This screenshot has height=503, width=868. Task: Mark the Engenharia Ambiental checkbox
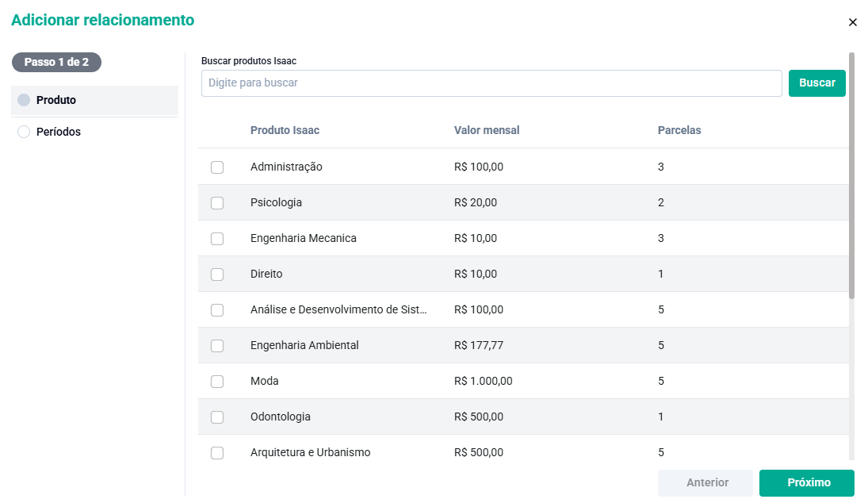(x=217, y=346)
